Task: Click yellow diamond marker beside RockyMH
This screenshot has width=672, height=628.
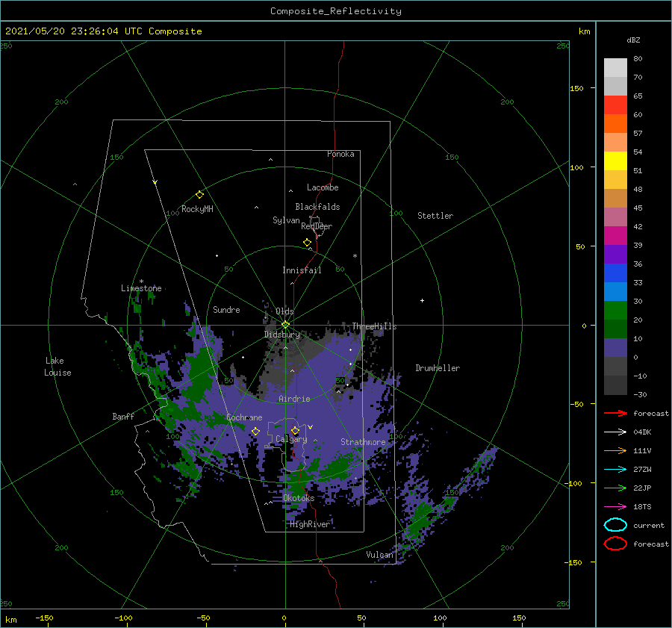Action: [x=199, y=195]
